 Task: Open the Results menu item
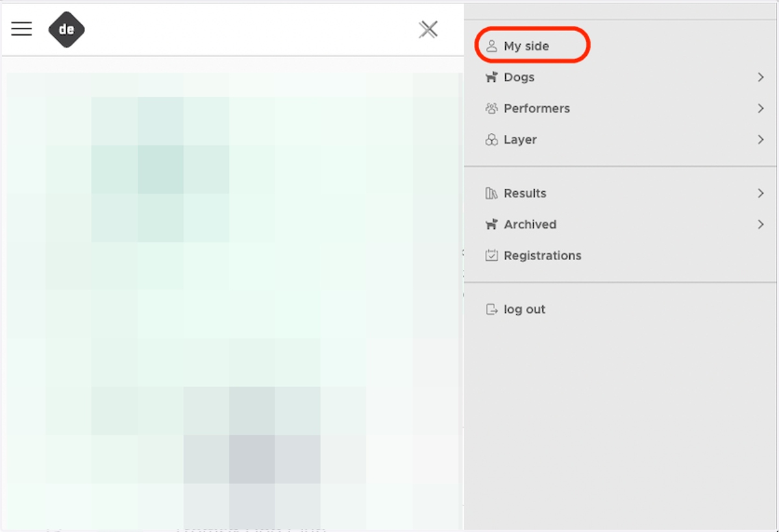pos(525,193)
